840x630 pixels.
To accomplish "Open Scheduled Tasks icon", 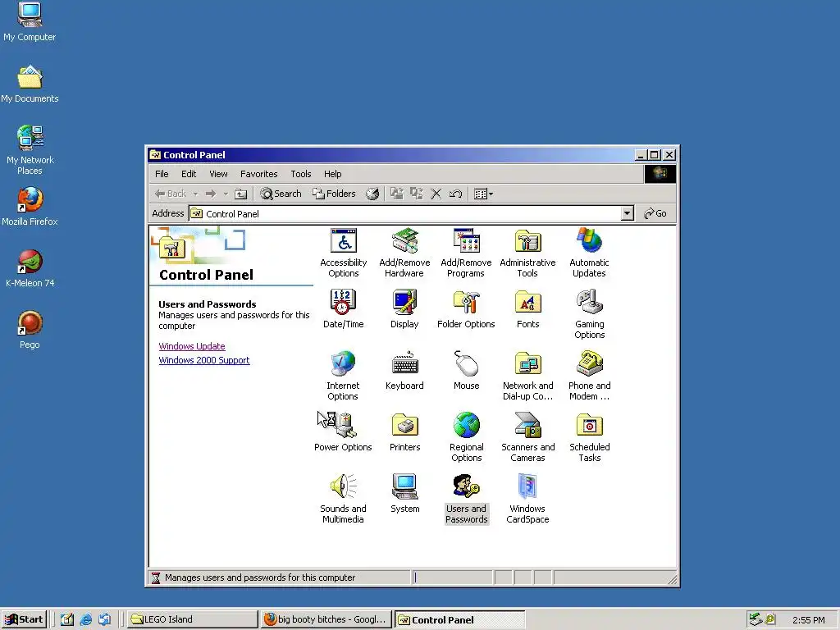I will coord(589,438).
